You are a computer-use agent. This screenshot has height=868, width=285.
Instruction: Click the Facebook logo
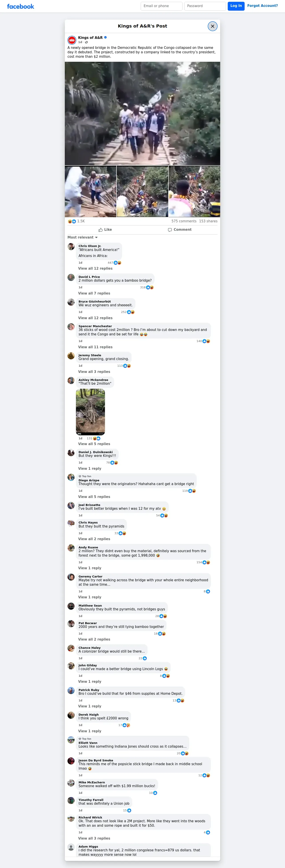tap(21, 6)
